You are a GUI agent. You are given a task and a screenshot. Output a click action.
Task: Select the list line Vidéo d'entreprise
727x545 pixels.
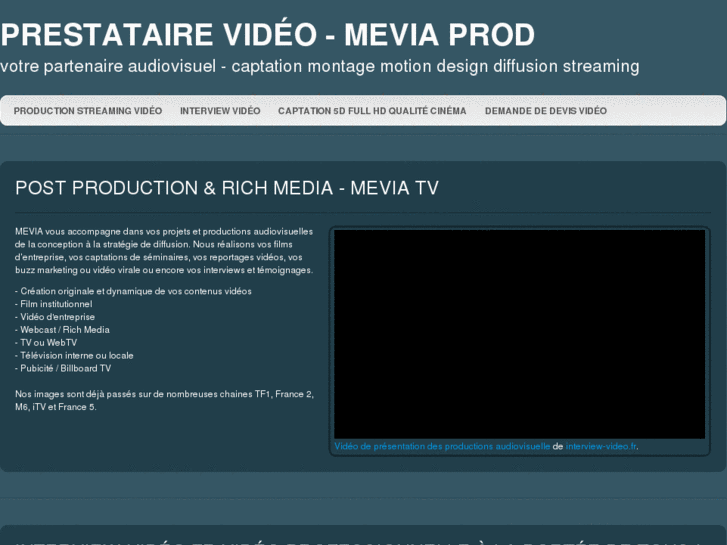[x=55, y=317]
